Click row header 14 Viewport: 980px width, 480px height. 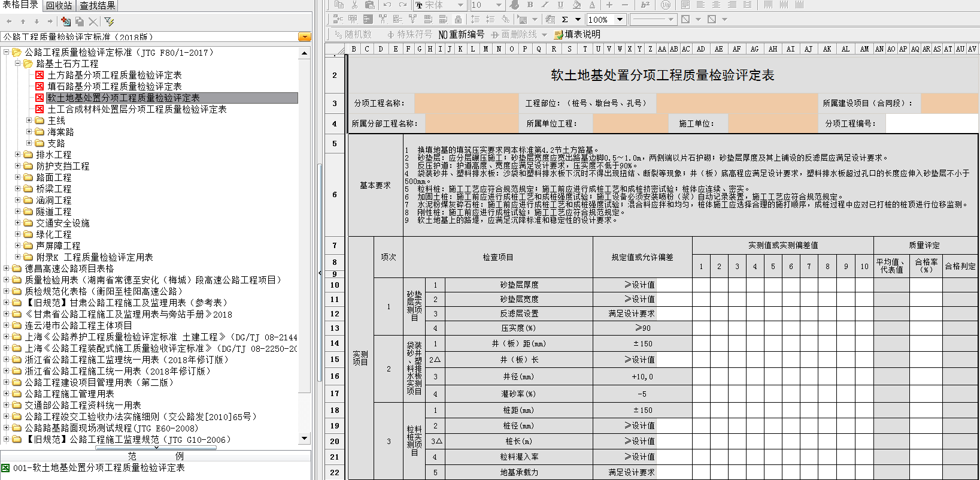tap(335, 343)
